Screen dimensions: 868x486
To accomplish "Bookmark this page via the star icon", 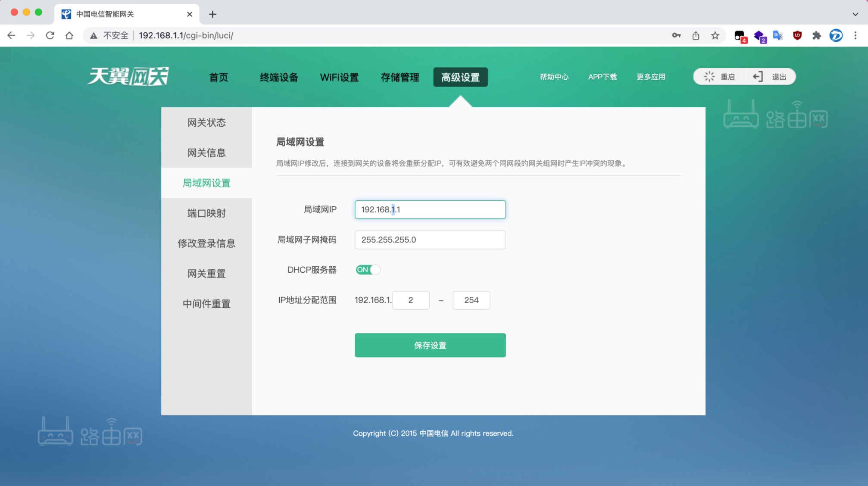I will point(715,36).
